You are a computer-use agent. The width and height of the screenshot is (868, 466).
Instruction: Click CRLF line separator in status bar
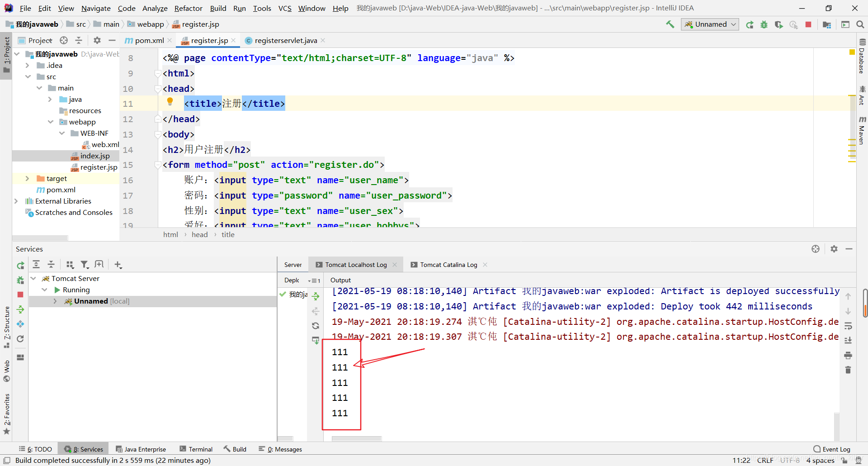tap(765, 460)
